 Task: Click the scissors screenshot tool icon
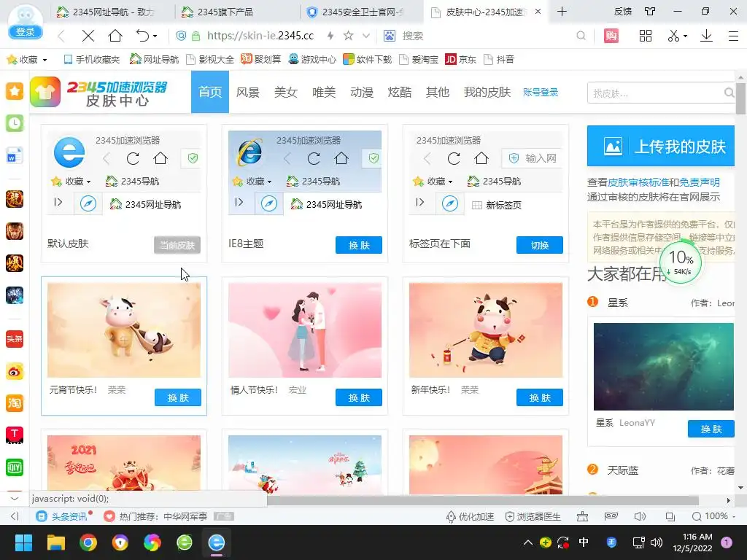(673, 36)
